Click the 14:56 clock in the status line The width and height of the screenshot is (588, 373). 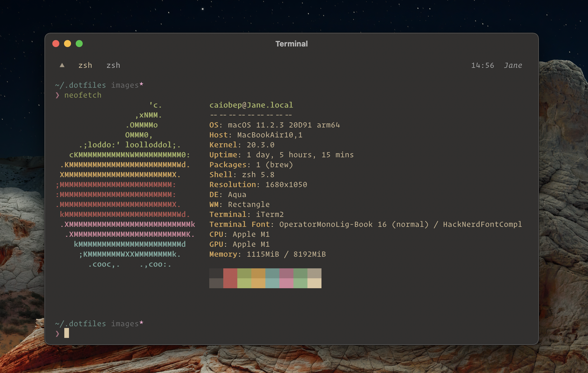(x=482, y=65)
